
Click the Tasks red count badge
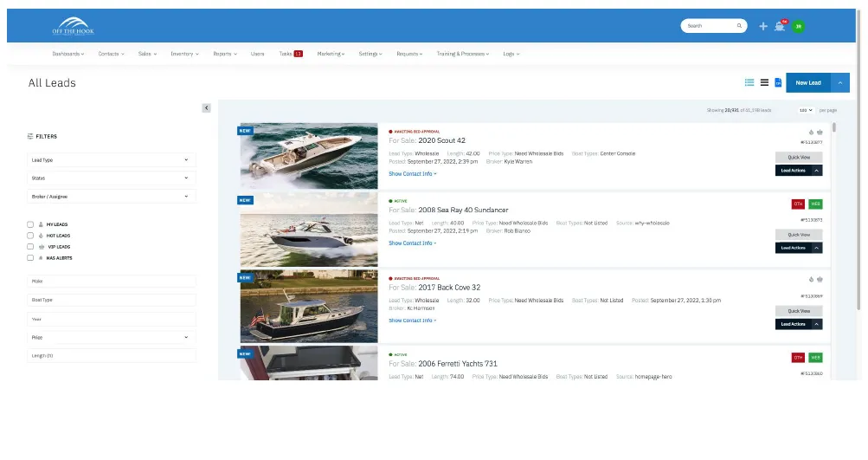coord(299,54)
